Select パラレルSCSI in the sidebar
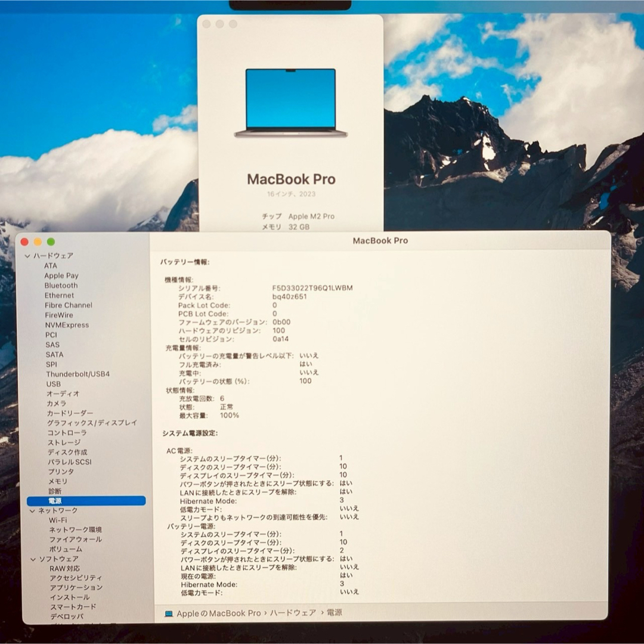 coord(70,462)
